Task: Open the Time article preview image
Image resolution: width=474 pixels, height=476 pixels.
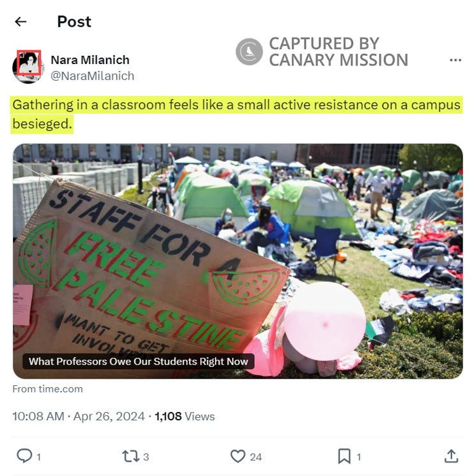Action: click(x=238, y=261)
